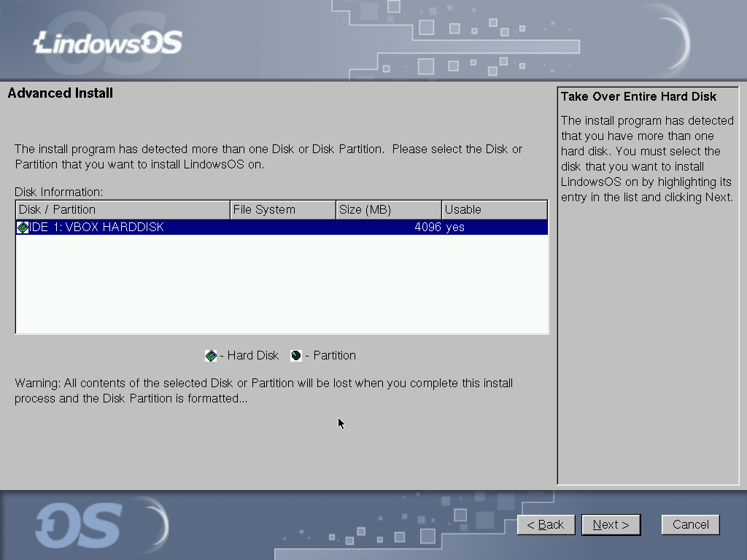Viewport: 747px width, 560px height.
Task: Select the IDE 1: VBOX HARDDISK row
Action: coord(282,227)
